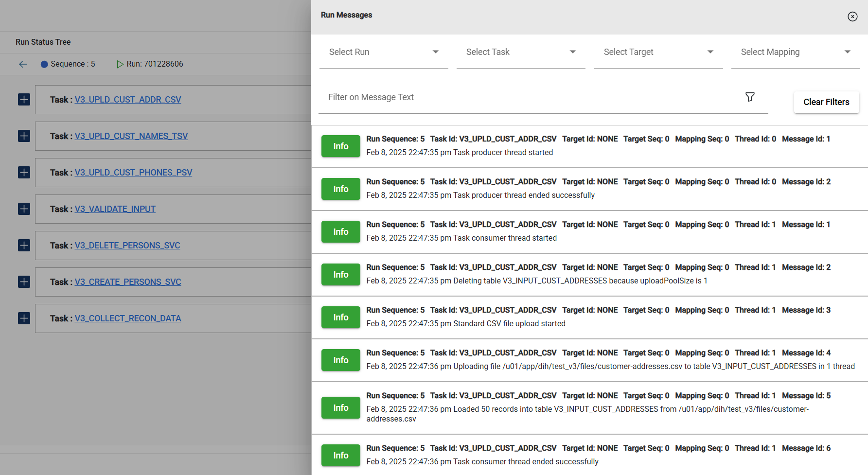Click the Clear Filters button
The image size is (868, 475).
(x=826, y=102)
